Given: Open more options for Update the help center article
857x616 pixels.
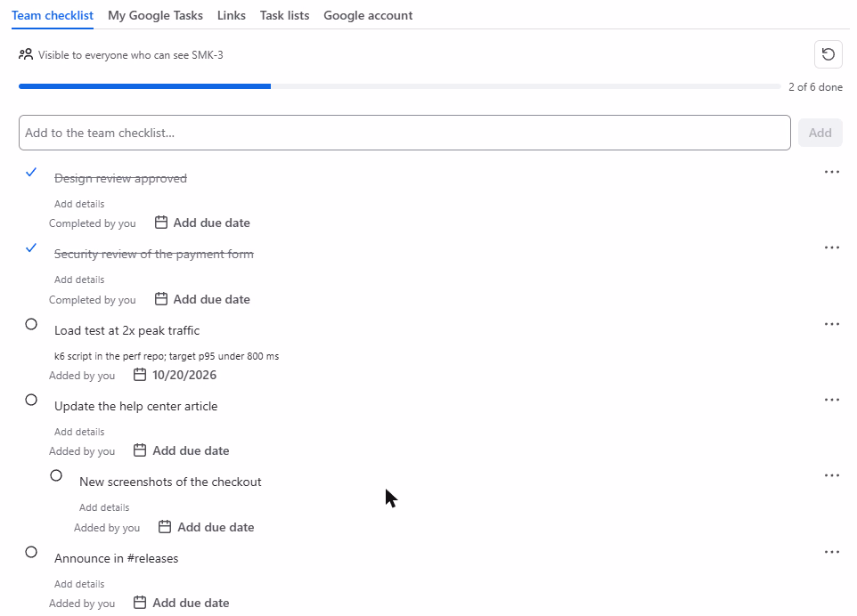Looking at the screenshot, I should click(x=832, y=401).
